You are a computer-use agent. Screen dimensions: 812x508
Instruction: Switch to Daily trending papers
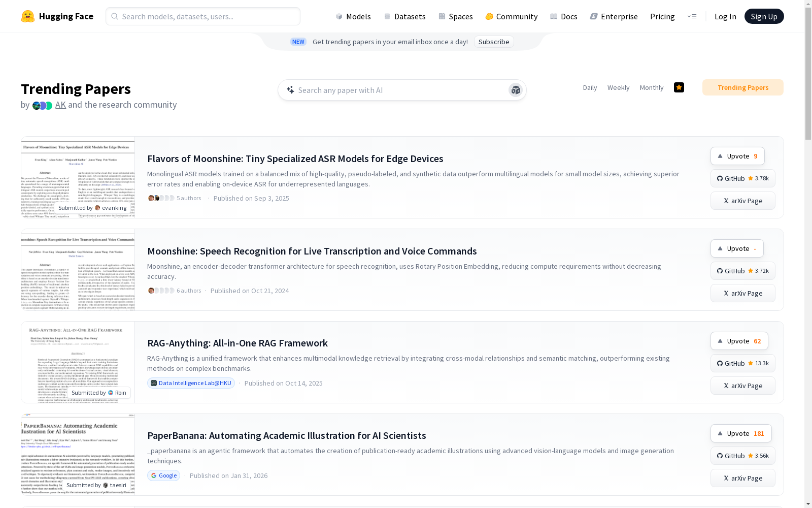tap(590, 87)
